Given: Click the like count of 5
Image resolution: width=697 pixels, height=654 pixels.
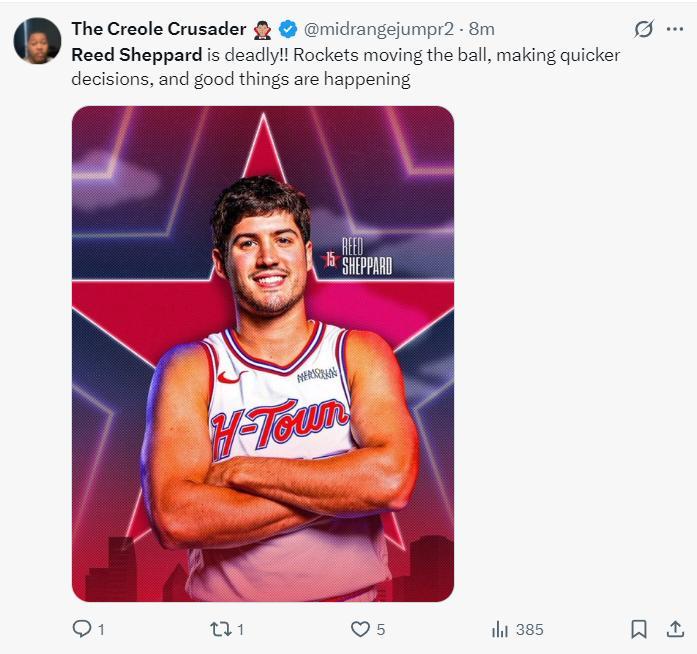Looking at the screenshot, I should tap(381, 629).
